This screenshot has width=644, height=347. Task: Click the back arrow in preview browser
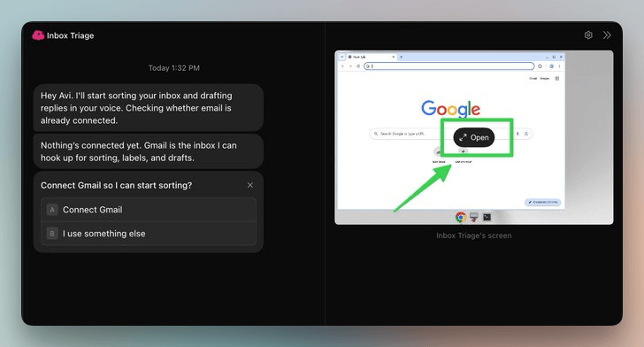tap(342, 66)
